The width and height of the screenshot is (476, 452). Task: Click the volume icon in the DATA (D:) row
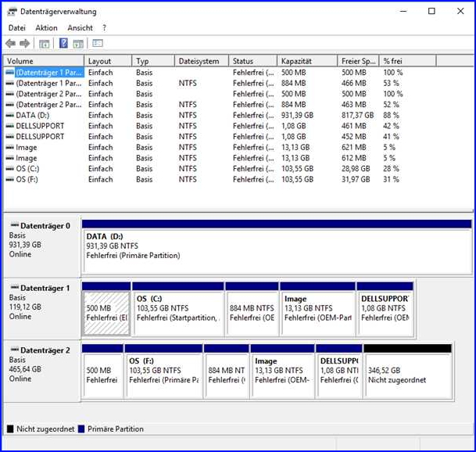10,115
